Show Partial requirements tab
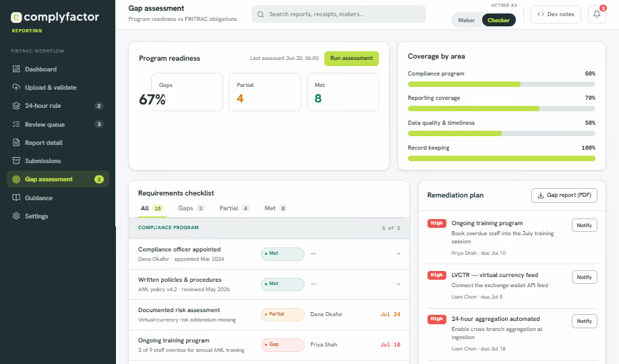 click(235, 208)
